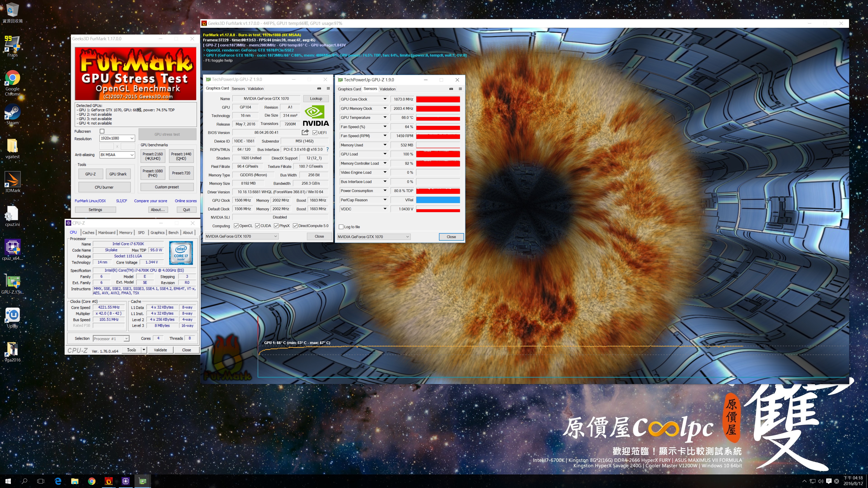Open the Resolution 1920x1080 dropdown in FurMark
Viewport: 868px width, 488px height.
pyautogui.click(x=117, y=138)
